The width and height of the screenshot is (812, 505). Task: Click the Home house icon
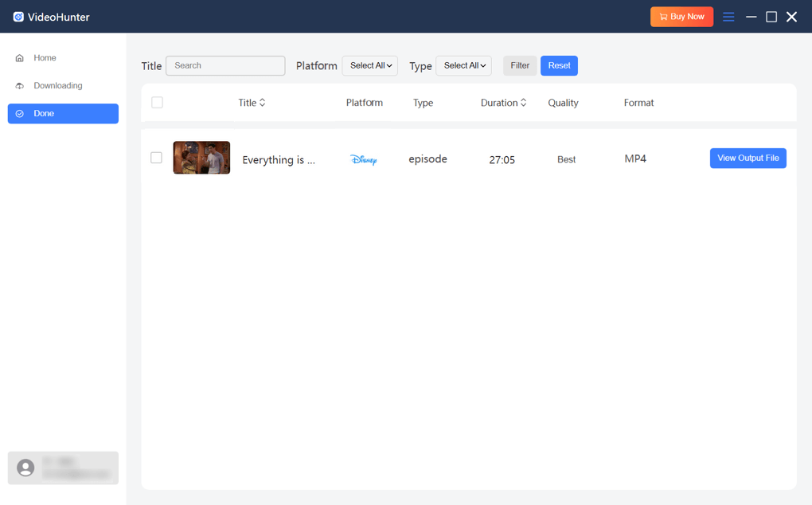20,58
